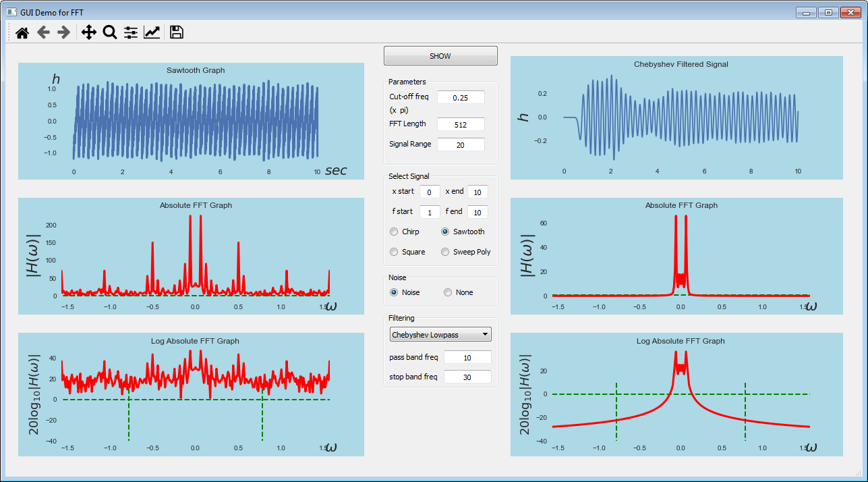
Task: Click the Signal Range input field
Action: click(x=461, y=144)
